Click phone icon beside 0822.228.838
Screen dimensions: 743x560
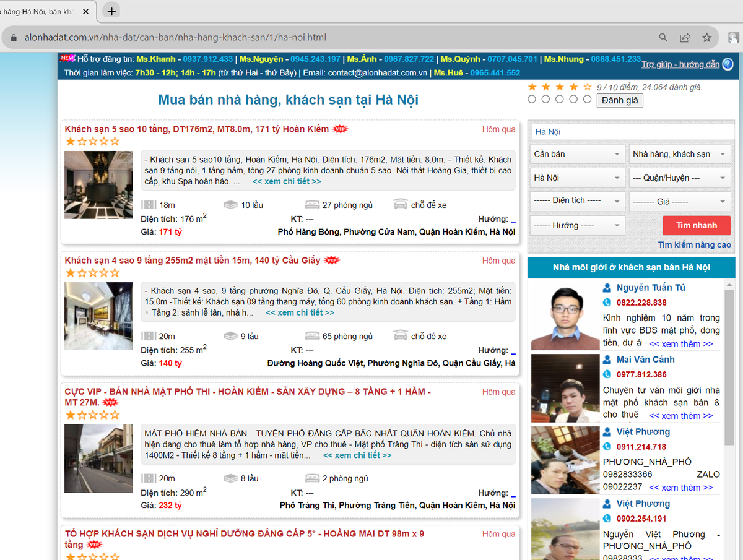tap(607, 303)
